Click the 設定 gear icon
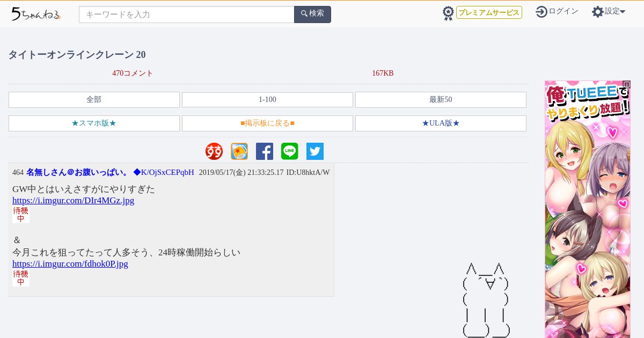The width and height of the screenshot is (644, 338). coord(598,11)
